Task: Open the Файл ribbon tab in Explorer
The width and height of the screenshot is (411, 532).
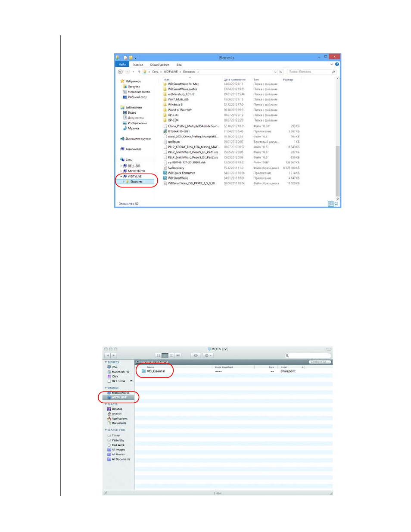Action: (122, 65)
